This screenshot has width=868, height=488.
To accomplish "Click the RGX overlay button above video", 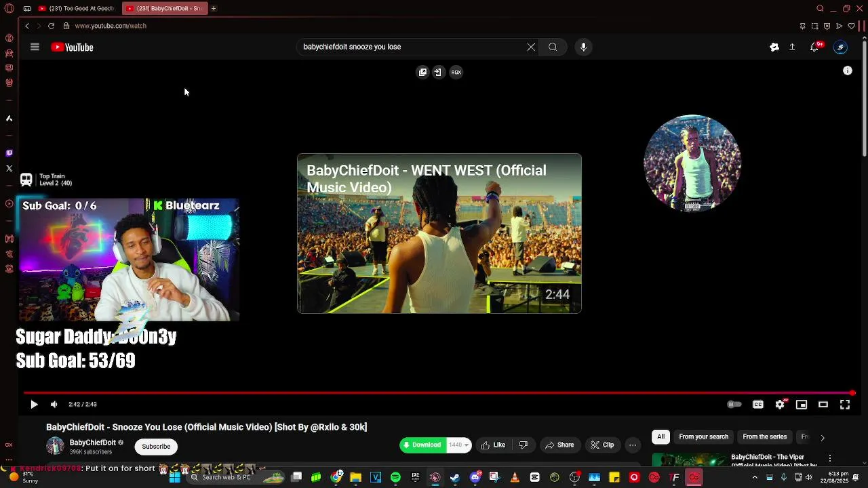I will (x=456, y=72).
